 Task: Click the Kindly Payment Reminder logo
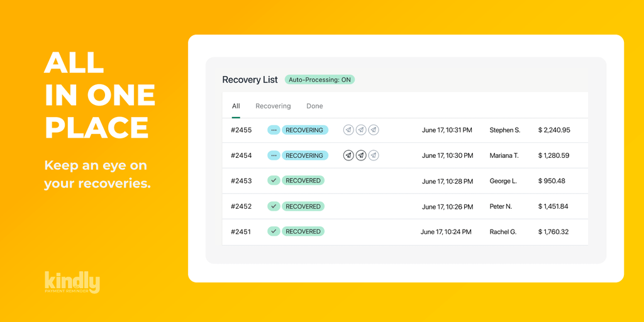coord(72,282)
